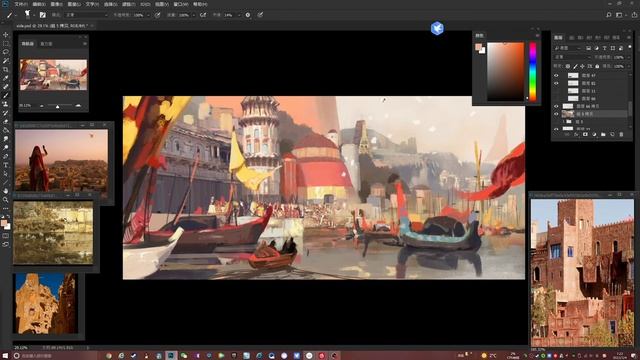The height and width of the screenshot is (360, 640).
Task: Add layer style via fx icon
Action: point(576,134)
